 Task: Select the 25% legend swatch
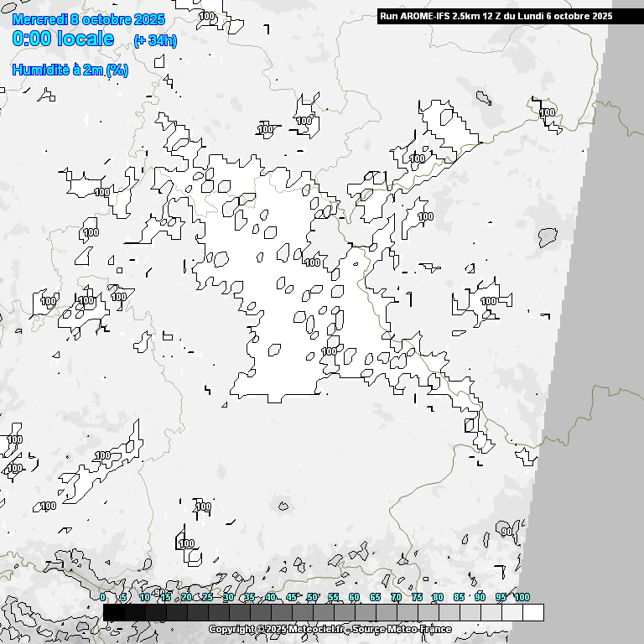pos(218,613)
